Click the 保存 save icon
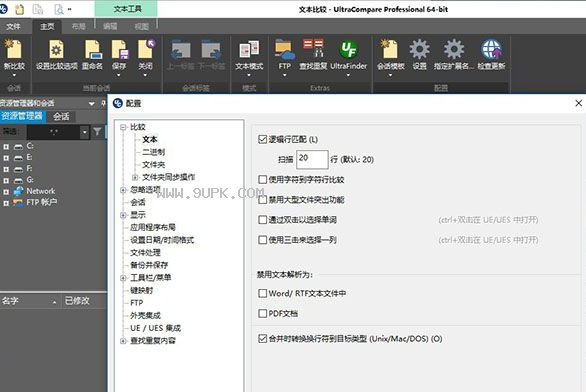 119,49
